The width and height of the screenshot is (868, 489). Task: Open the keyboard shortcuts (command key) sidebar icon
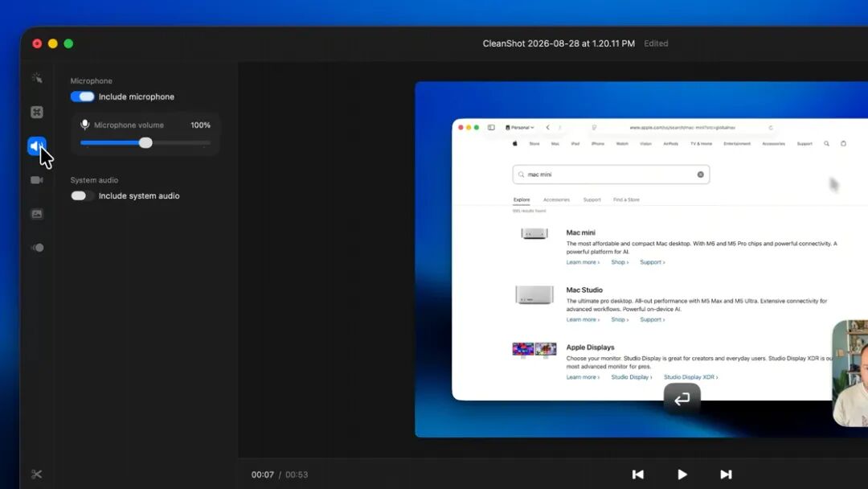(x=37, y=113)
